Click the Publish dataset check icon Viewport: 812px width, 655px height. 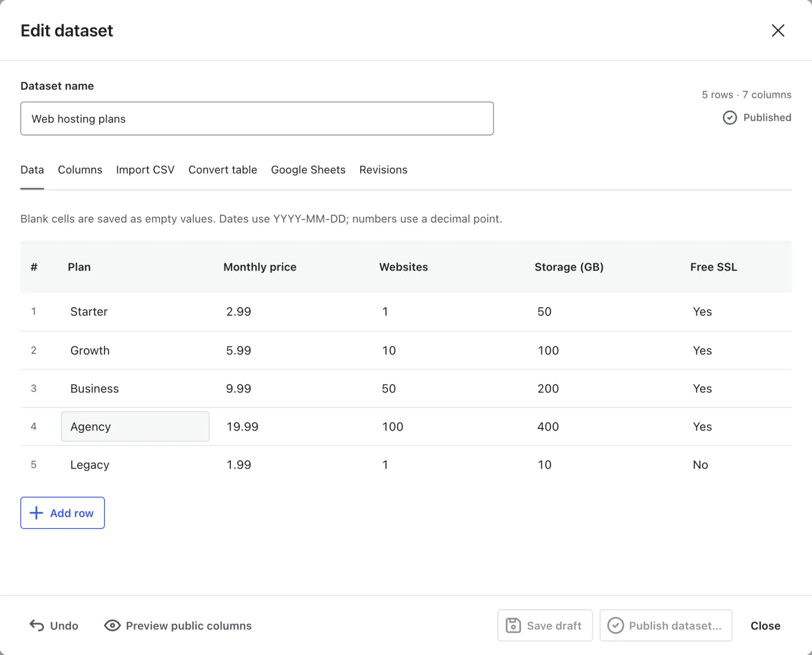616,626
